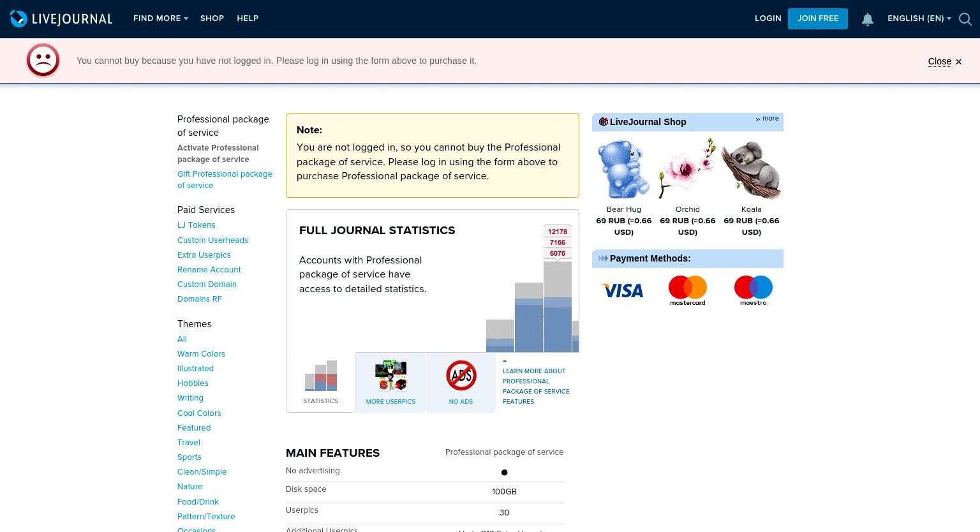Select the All themes link
The width and height of the screenshot is (980, 532).
click(182, 339)
